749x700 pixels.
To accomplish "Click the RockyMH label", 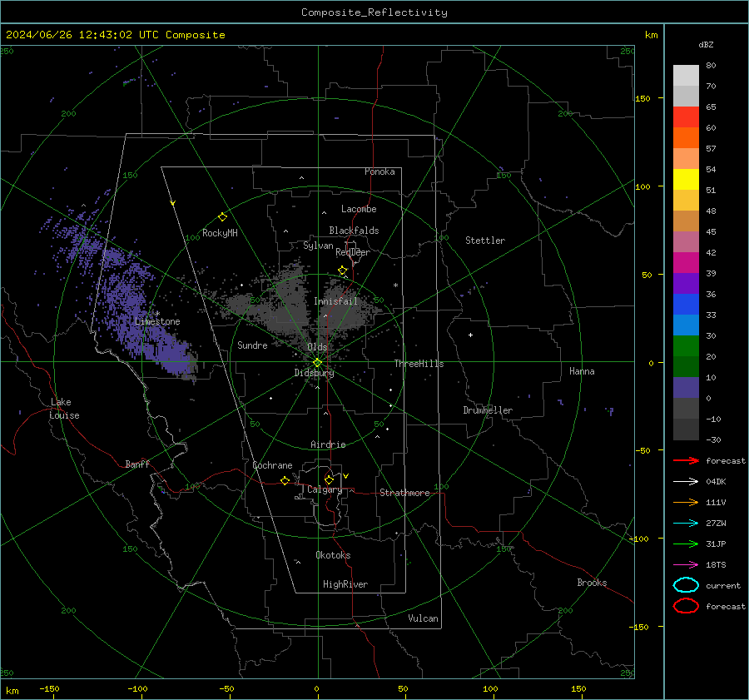I will [x=220, y=233].
